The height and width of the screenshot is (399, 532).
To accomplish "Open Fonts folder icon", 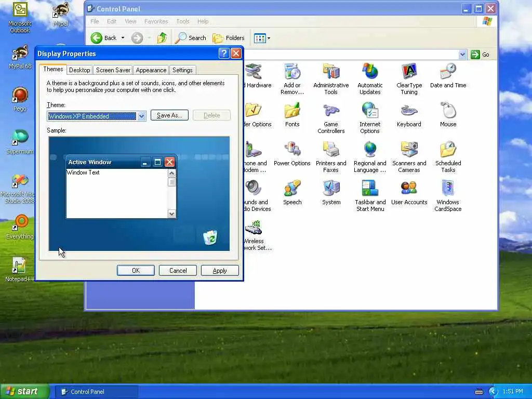I will click(x=292, y=115).
